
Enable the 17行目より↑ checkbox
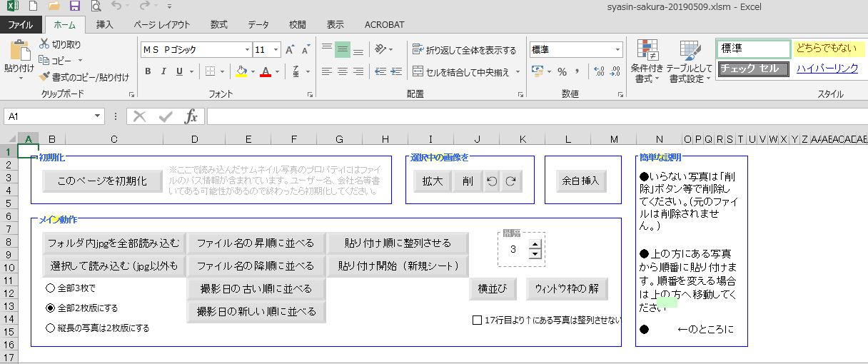tap(477, 320)
